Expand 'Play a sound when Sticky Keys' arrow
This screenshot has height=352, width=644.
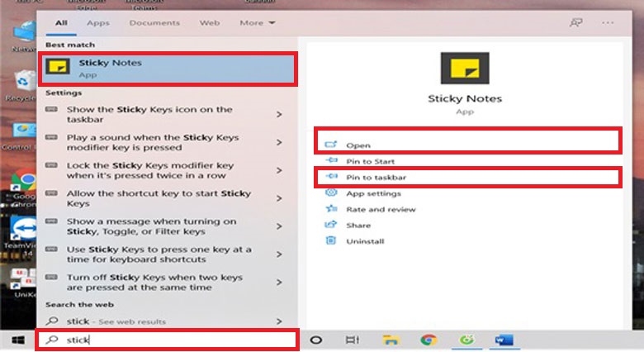point(279,142)
